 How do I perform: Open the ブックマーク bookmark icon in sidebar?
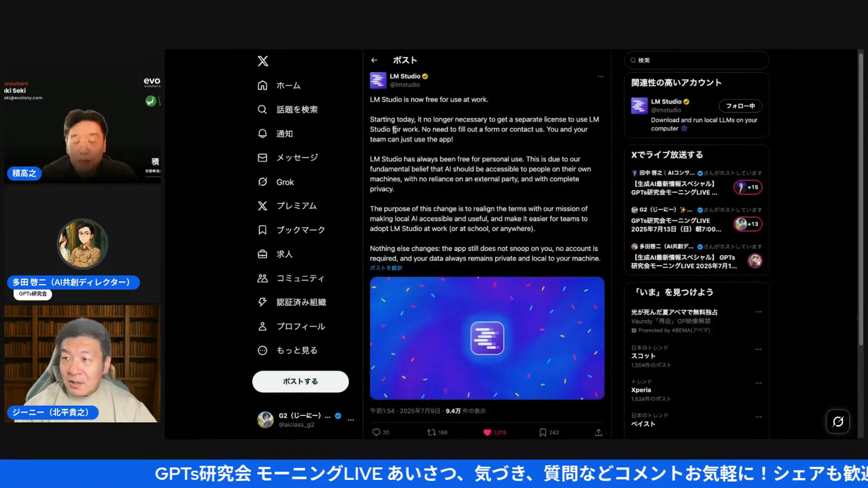coord(262,230)
